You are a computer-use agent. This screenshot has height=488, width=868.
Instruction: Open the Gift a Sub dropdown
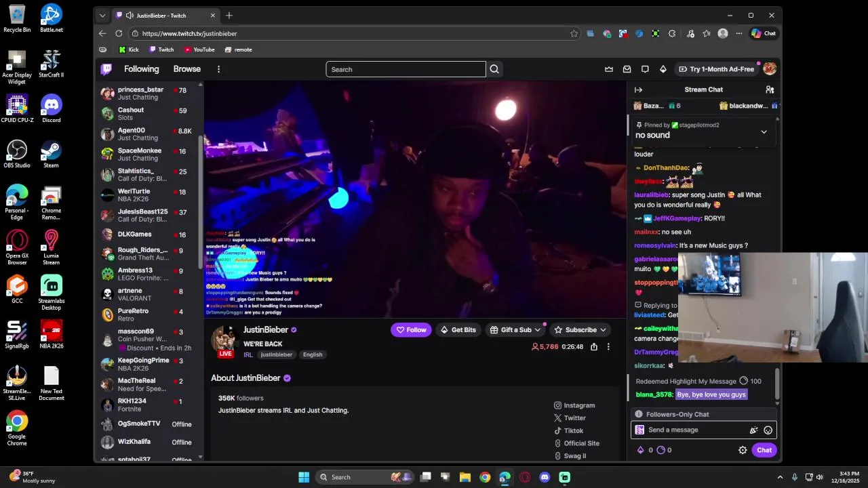pyautogui.click(x=517, y=330)
